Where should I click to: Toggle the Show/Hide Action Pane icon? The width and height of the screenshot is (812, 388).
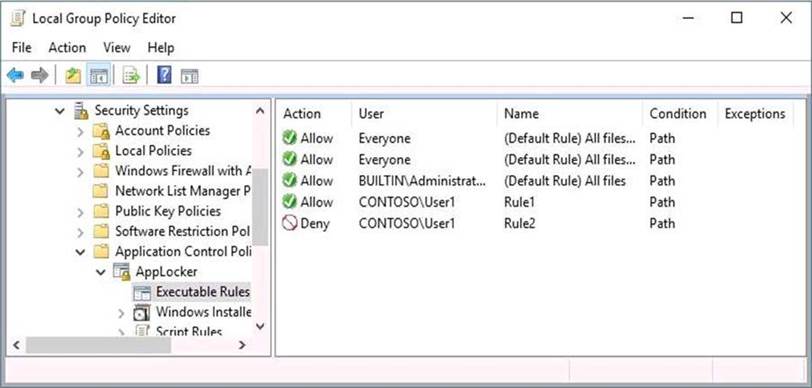189,77
